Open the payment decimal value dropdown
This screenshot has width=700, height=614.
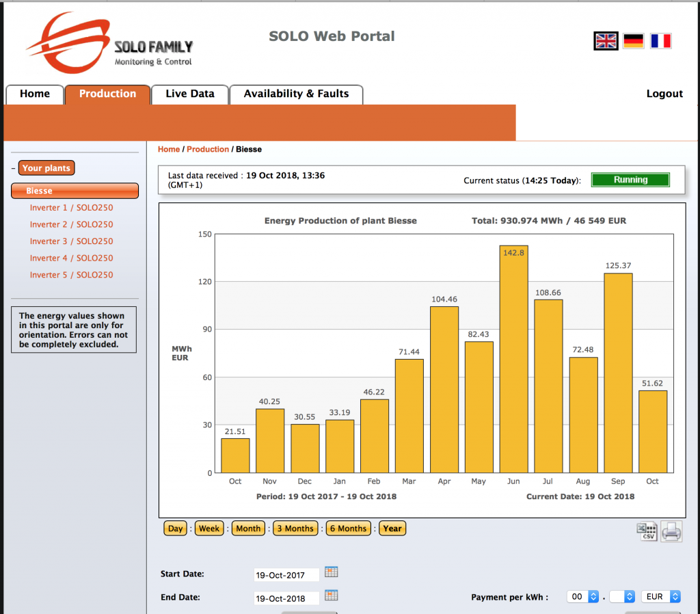(622, 597)
